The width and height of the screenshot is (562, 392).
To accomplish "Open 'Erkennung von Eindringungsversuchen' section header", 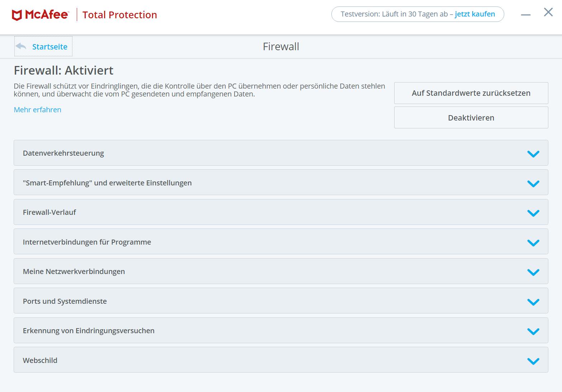I will 281,330.
